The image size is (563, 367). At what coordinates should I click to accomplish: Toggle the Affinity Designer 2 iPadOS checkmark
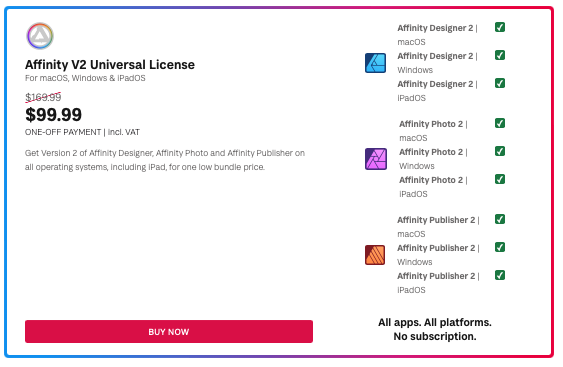tap(500, 83)
